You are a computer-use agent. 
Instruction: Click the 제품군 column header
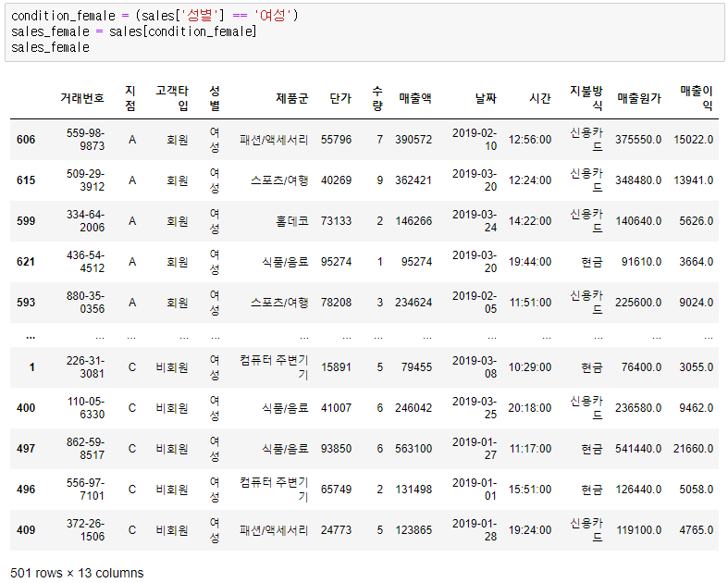[x=292, y=98]
